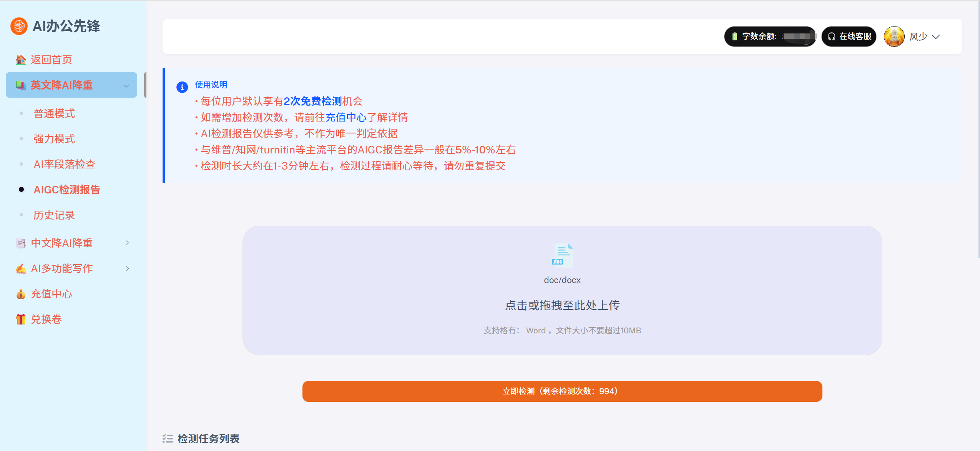Screen dimensions: 980x451
Task: Click 立即检测 orange button
Action: (x=562, y=391)
